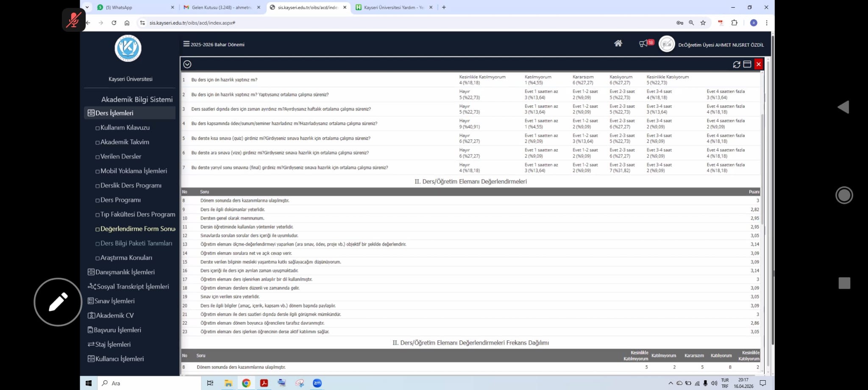The width and height of the screenshot is (868, 390).
Task: Collapse the panel with the circled chevron
Action: click(x=187, y=64)
